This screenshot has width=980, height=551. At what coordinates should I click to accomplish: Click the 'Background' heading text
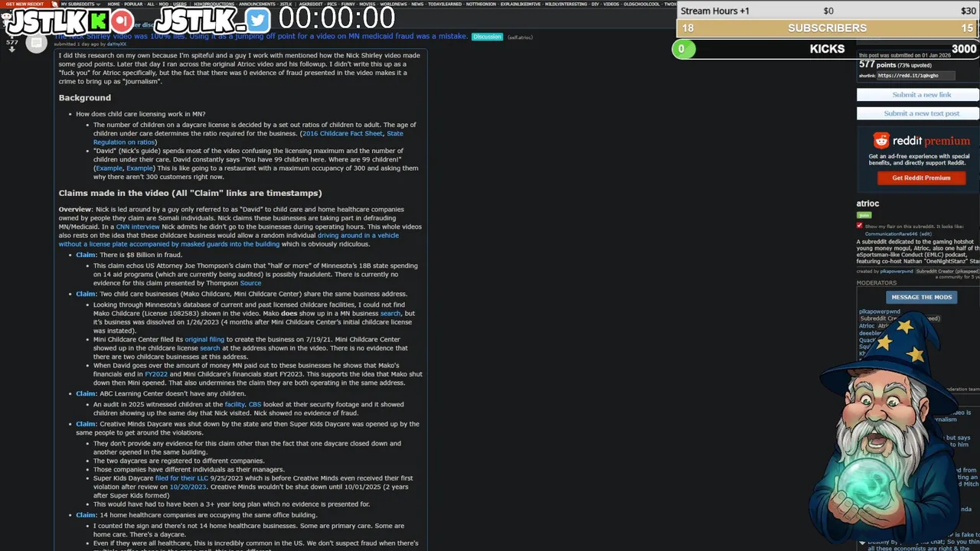pyautogui.click(x=85, y=98)
